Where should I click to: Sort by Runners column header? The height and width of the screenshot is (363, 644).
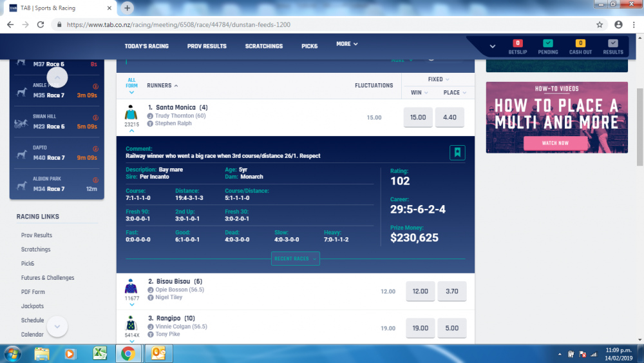click(162, 85)
